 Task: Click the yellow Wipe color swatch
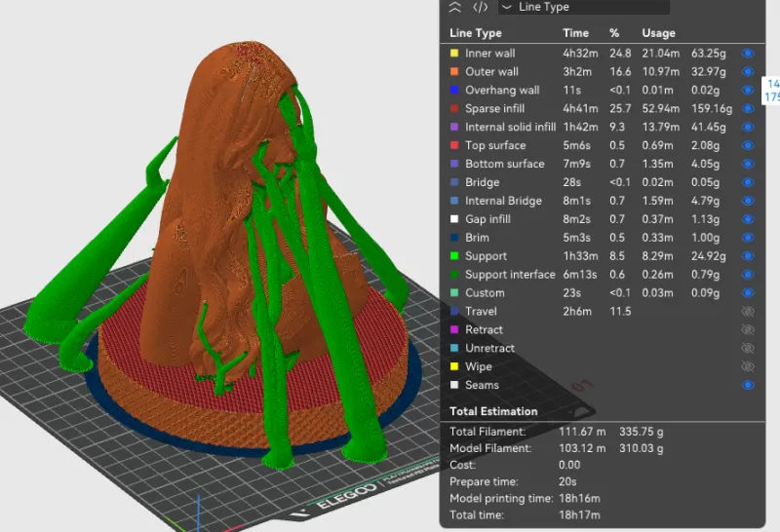[x=454, y=366]
